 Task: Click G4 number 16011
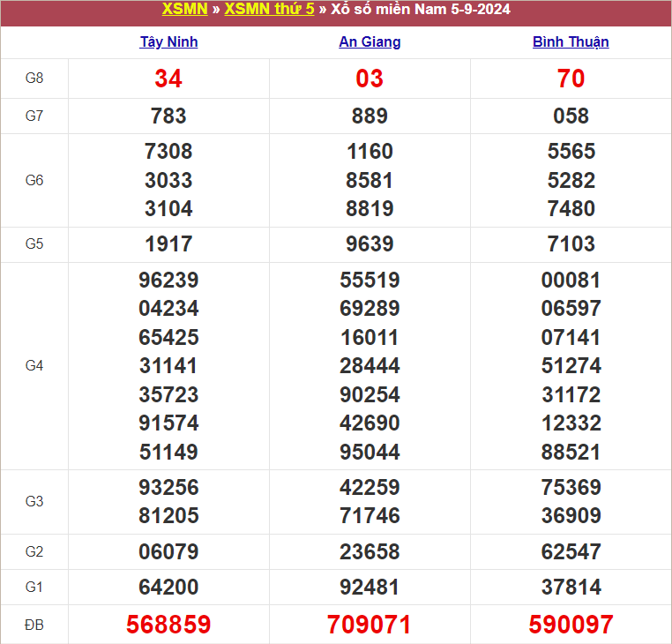tap(370, 337)
